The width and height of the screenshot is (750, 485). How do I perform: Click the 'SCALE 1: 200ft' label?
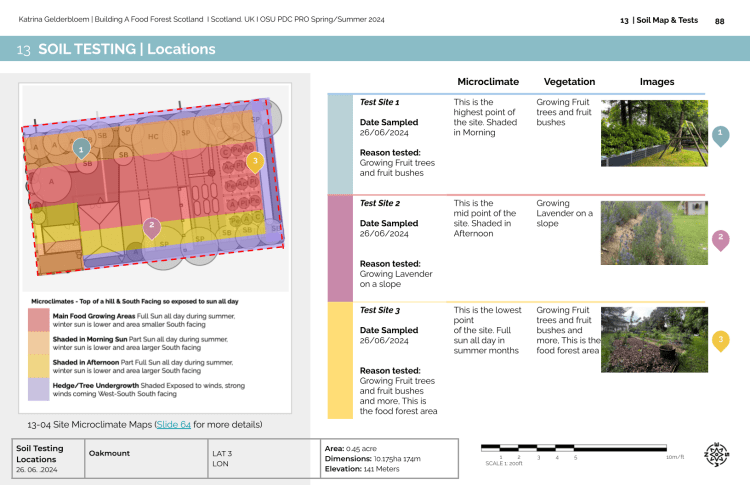(x=504, y=463)
